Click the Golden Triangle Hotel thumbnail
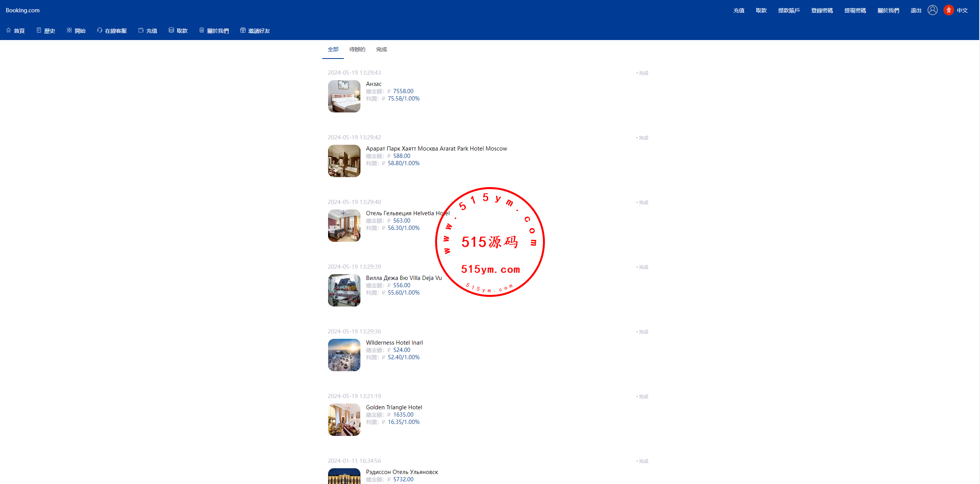 pyautogui.click(x=344, y=419)
